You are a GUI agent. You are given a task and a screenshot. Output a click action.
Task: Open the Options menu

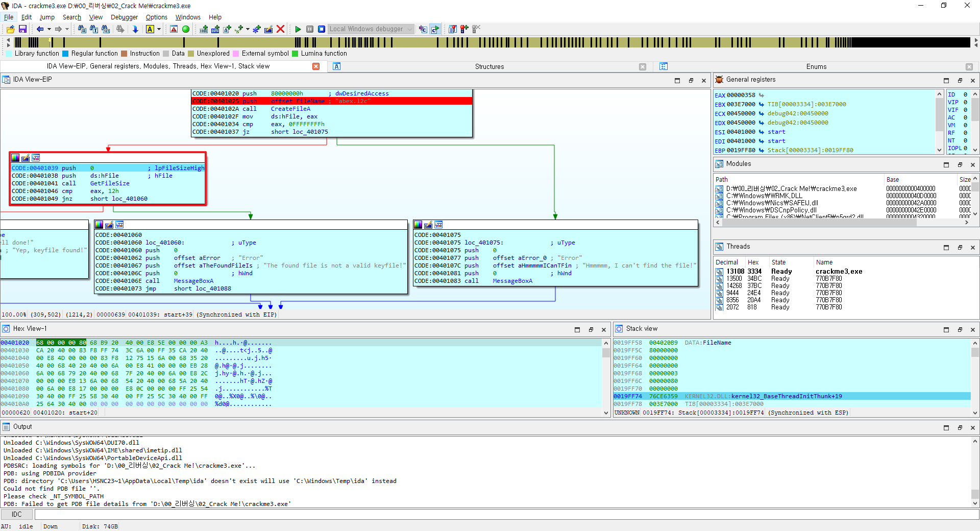click(156, 17)
